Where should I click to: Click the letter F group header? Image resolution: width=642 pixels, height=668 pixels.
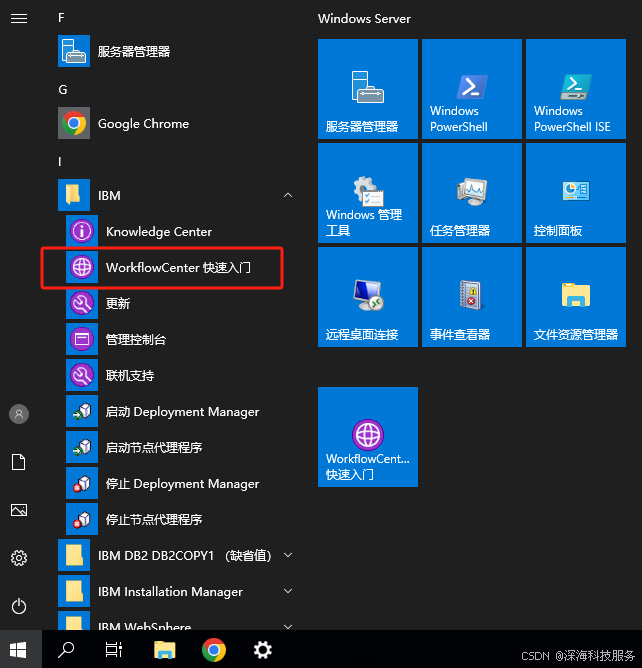(x=61, y=17)
